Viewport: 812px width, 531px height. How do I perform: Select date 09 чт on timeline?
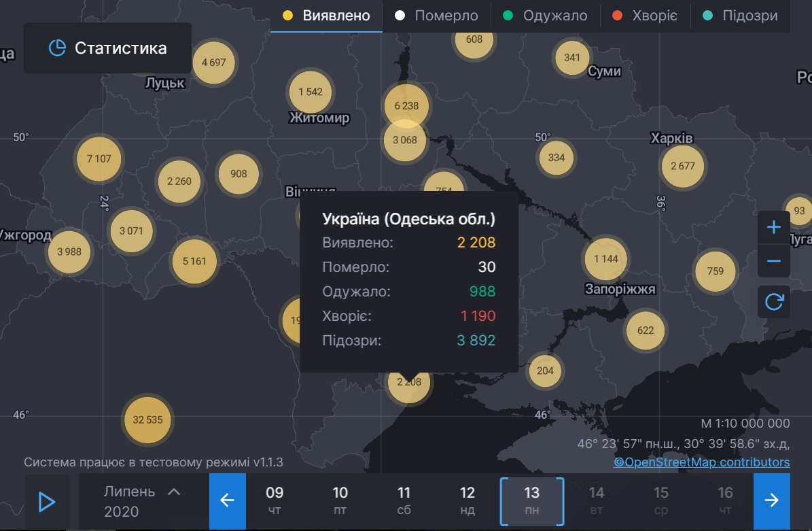point(275,501)
